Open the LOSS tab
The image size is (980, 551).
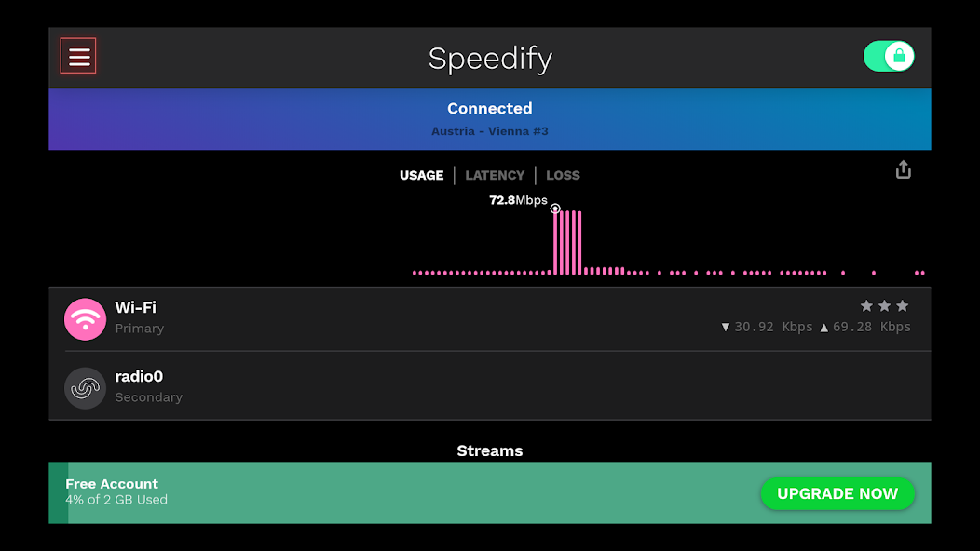pyautogui.click(x=563, y=175)
